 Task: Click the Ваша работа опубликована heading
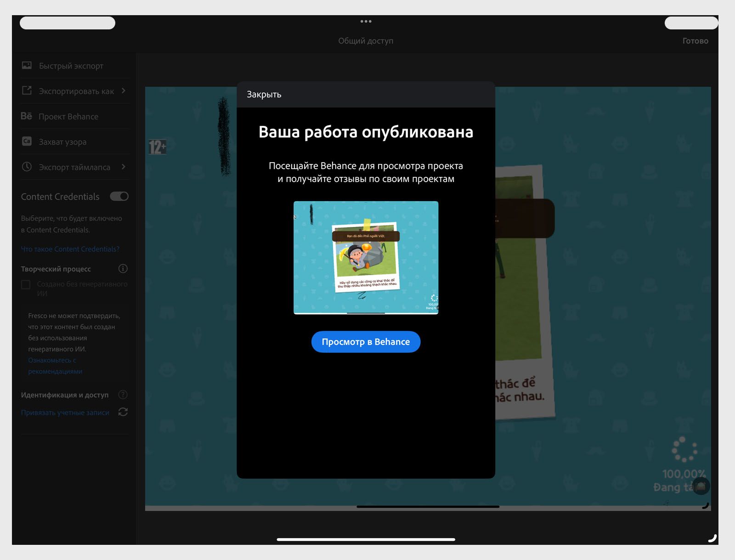[x=366, y=132]
